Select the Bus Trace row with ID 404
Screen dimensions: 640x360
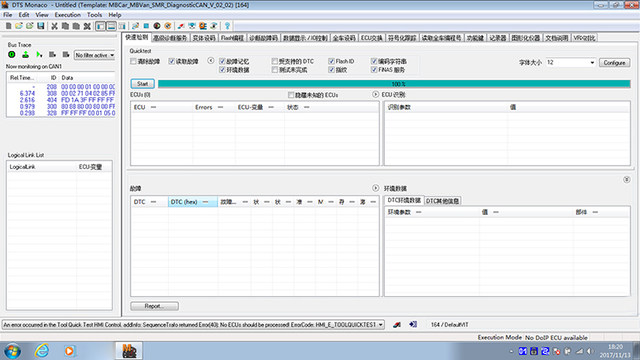pyautogui.click(x=61, y=100)
